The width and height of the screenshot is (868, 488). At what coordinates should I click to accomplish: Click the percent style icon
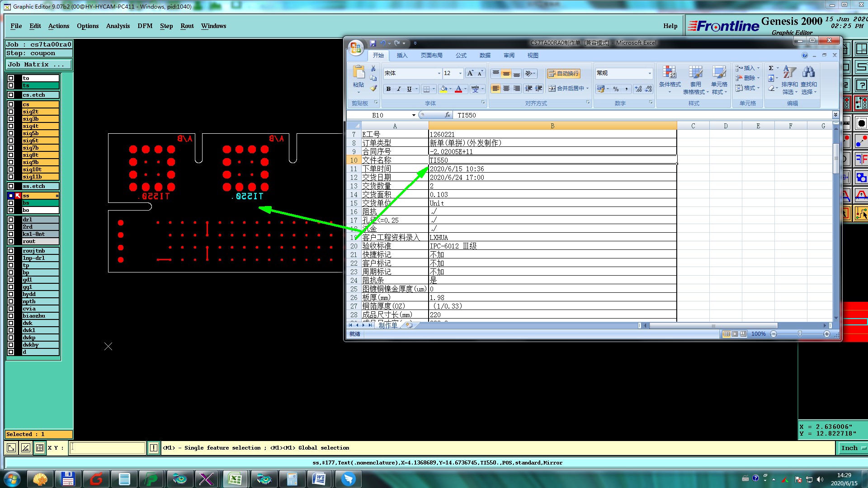pyautogui.click(x=616, y=89)
